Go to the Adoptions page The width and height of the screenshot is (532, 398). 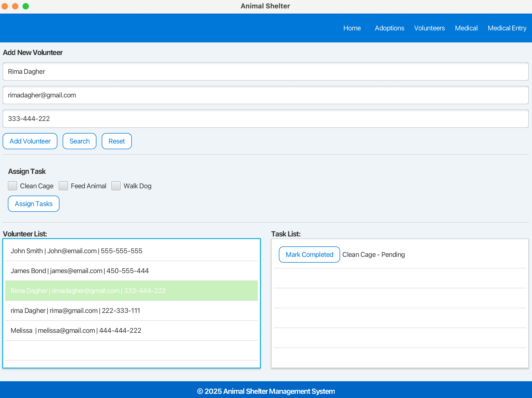(389, 28)
